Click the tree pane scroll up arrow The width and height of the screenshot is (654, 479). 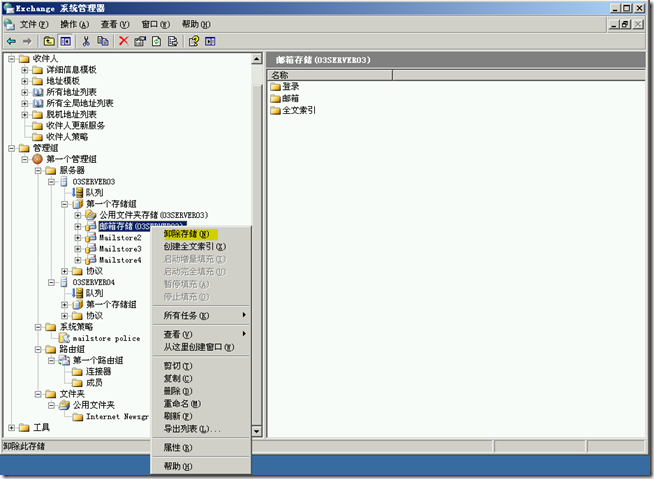click(x=257, y=59)
